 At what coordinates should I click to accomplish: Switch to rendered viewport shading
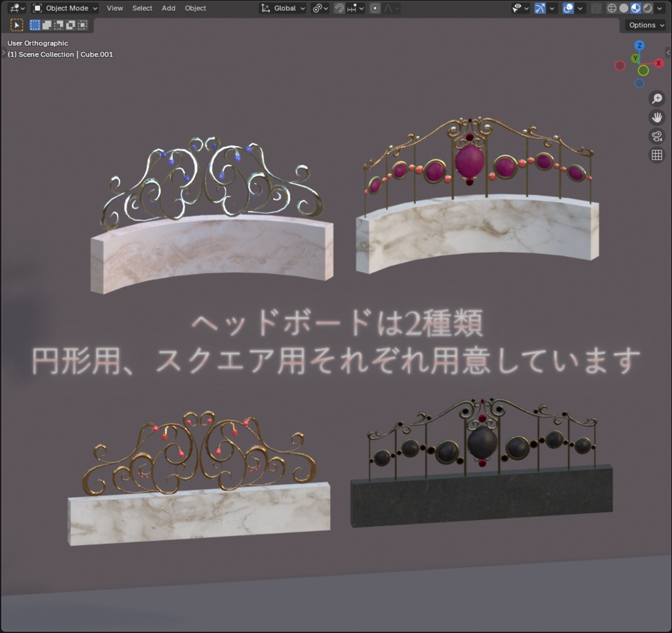click(647, 8)
